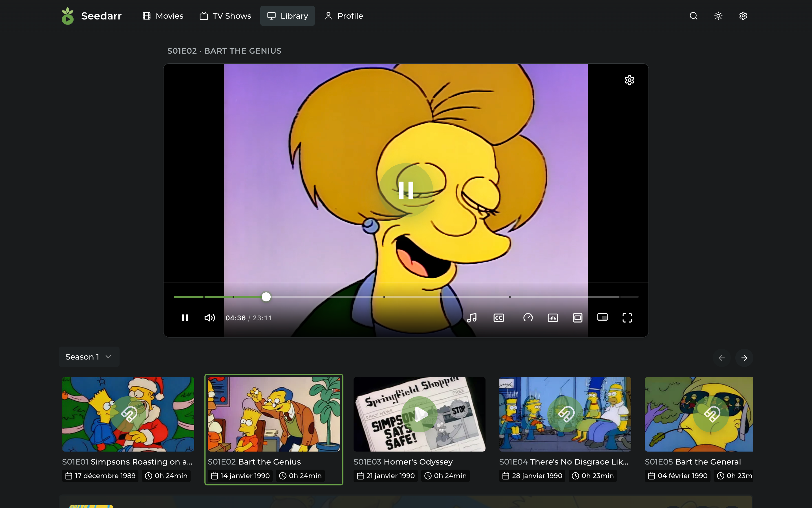This screenshot has height=508, width=812.
Task: Toggle closed captions CC button
Action: tap(499, 318)
